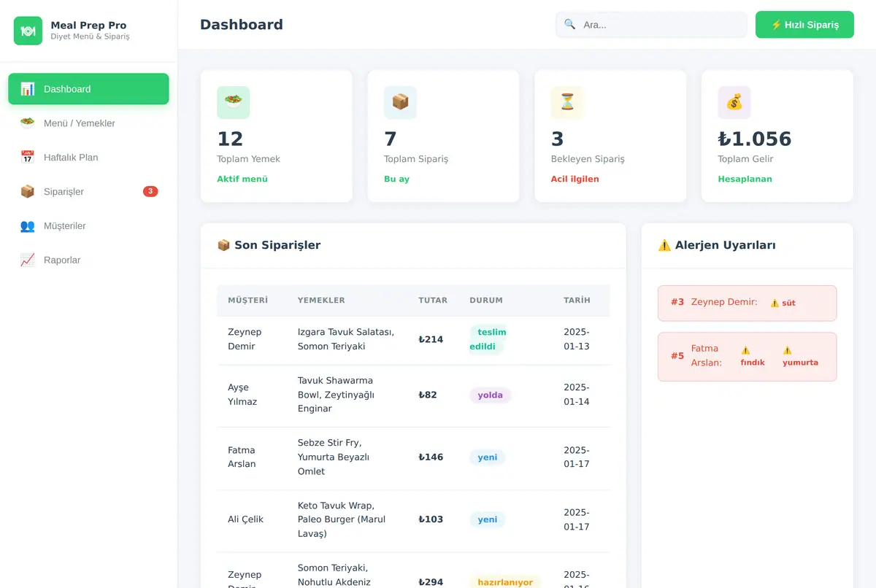Click the red 3 badge on Siparişler
This screenshot has height=588, width=876.
click(150, 192)
